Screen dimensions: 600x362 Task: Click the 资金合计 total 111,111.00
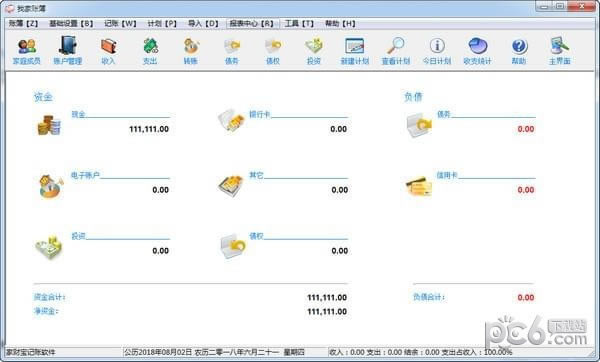[x=327, y=298]
